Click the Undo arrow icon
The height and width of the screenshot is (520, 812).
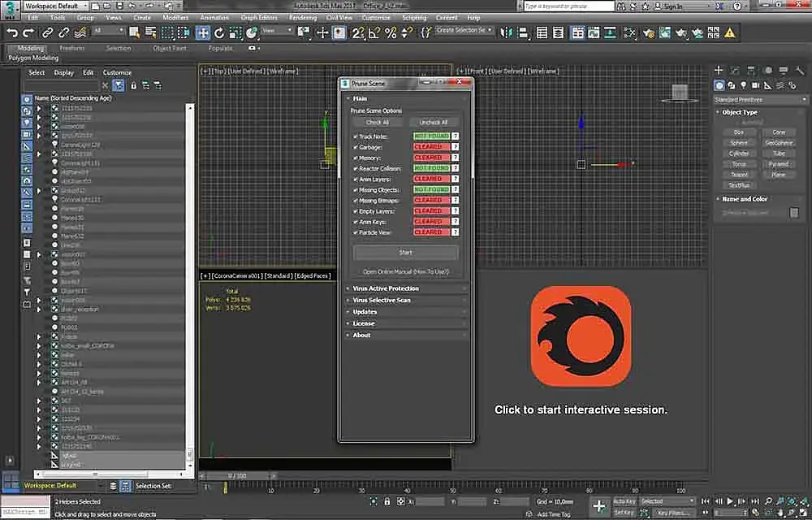(x=12, y=32)
